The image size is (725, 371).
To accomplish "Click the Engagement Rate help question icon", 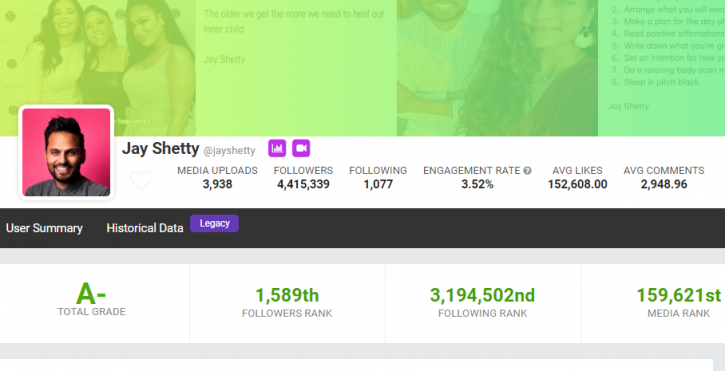I will (x=528, y=171).
